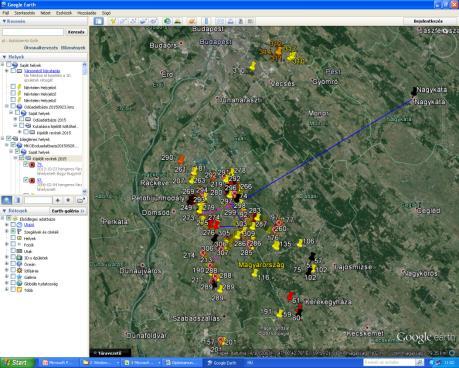Click the orange pushpin labeled 290

pyautogui.click(x=181, y=160)
